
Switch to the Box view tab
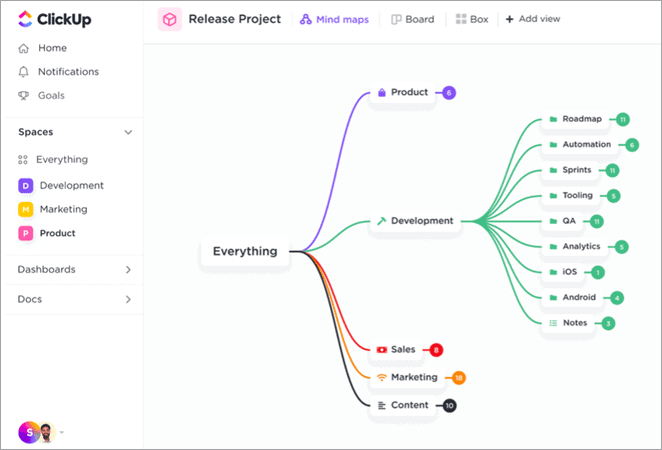[472, 19]
